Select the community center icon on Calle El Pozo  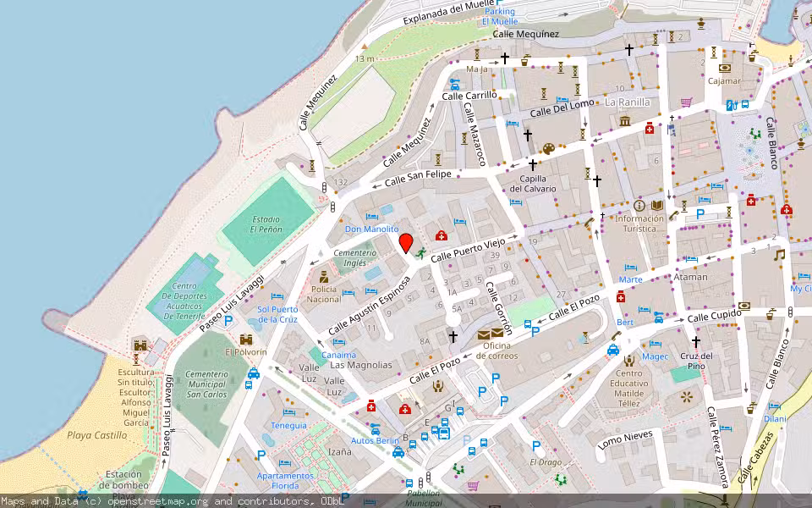438,386
